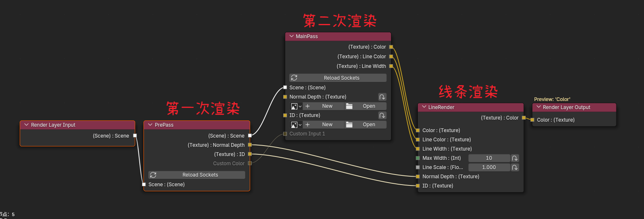Click the Color output socket on LineRender node

point(524,118)
